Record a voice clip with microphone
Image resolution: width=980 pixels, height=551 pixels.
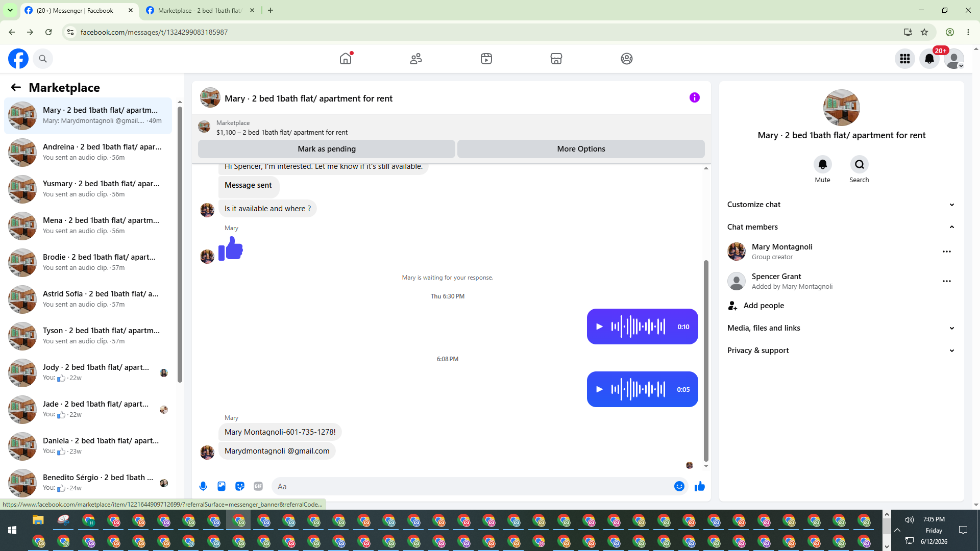pyautogui.click(x=203, y=486)
